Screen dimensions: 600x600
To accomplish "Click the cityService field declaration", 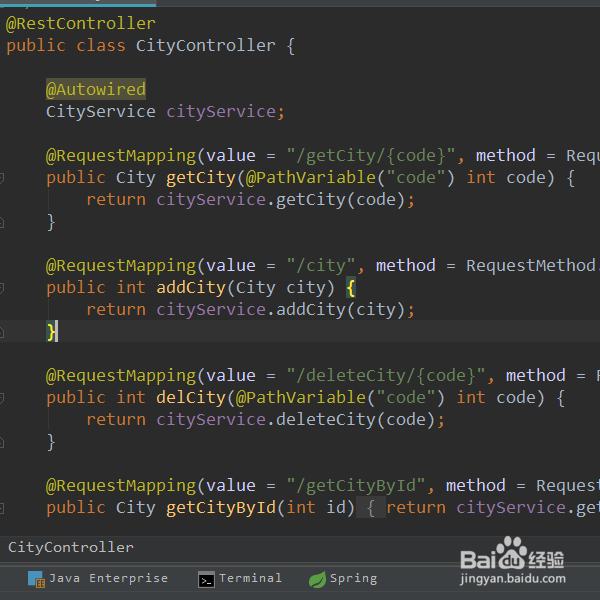I will click(x=221, y=112).
